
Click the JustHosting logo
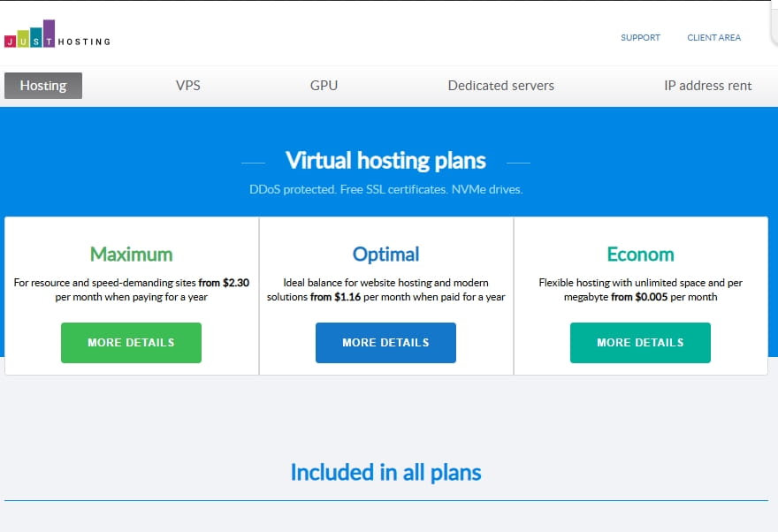pos(57,36)
